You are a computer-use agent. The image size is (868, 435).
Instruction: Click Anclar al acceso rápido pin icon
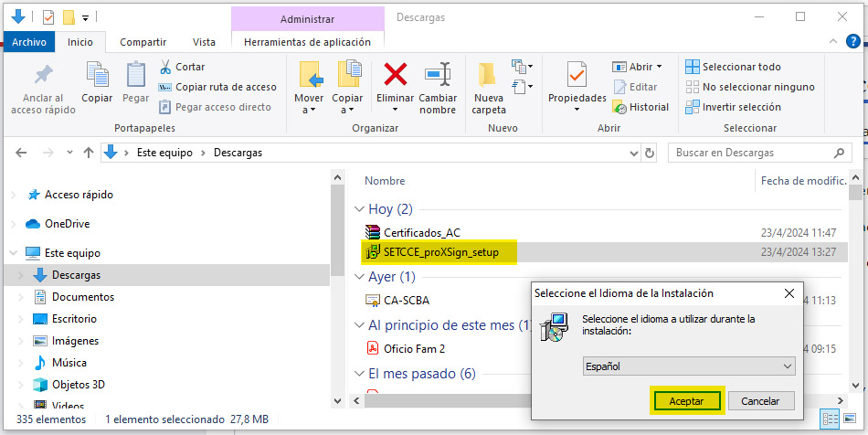coord(43,75)
